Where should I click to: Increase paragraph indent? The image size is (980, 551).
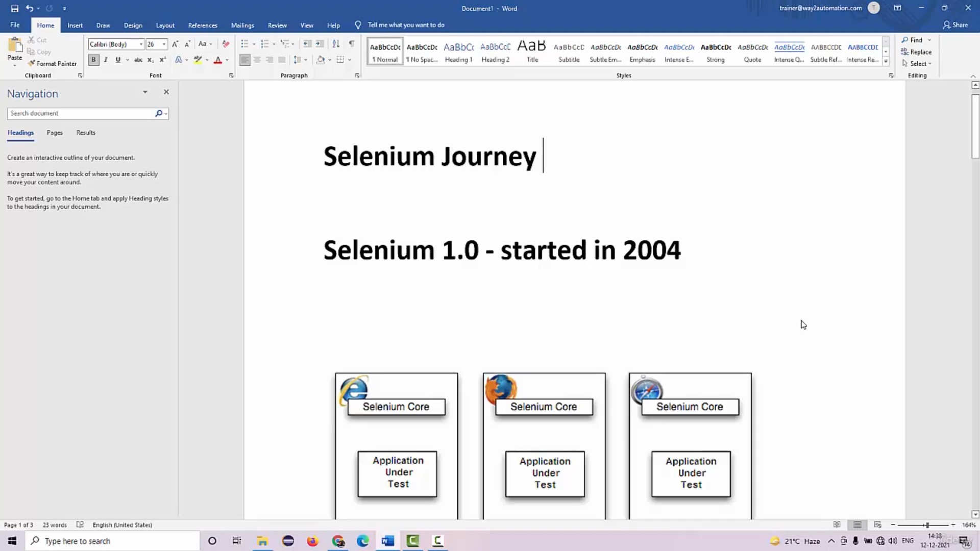coord(320,44)
